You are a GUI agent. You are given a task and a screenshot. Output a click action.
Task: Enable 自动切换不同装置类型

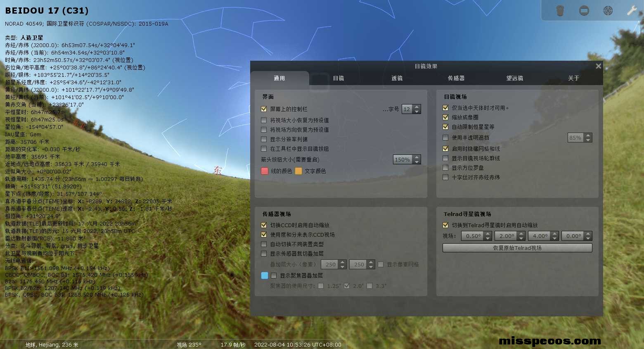point(264,244)
